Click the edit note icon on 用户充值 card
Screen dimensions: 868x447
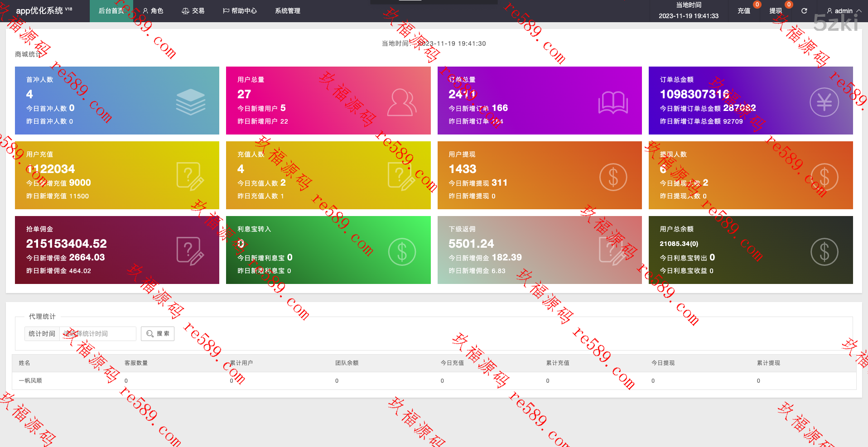click(190, 176)
